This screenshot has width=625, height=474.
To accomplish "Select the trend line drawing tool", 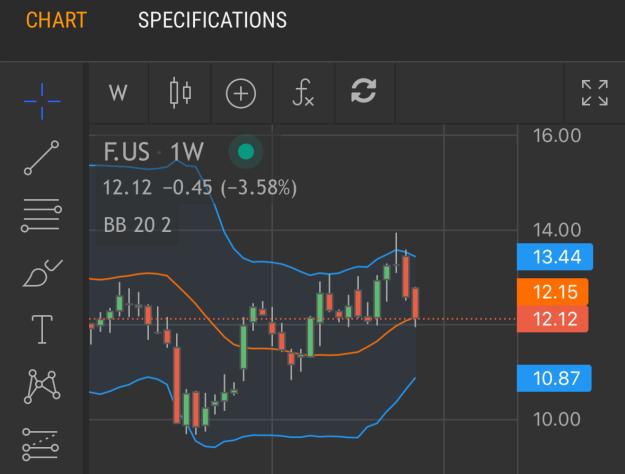I will 42,157.
